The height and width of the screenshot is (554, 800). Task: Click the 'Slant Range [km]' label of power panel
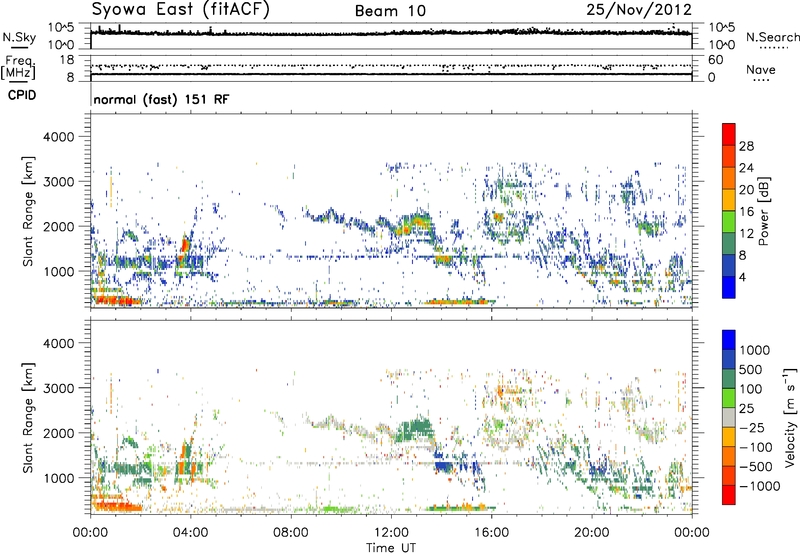coord(28,211)
